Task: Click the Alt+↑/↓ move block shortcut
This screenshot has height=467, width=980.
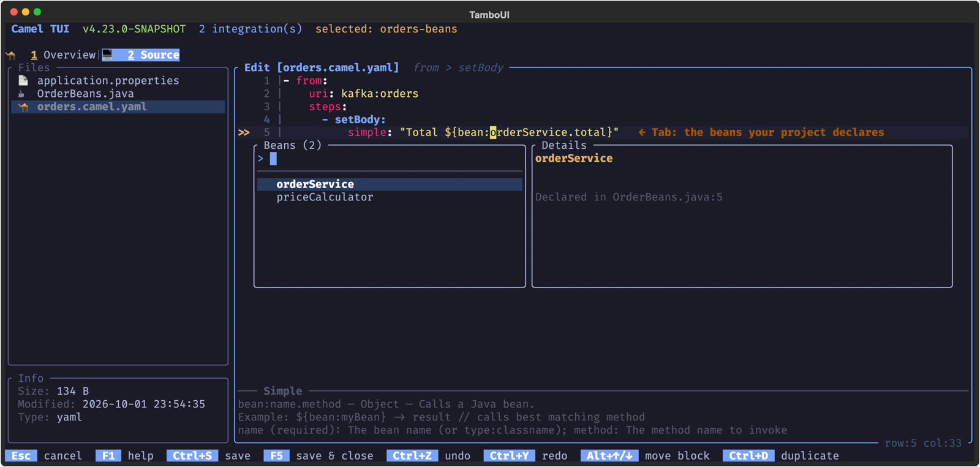Action: tap(645, 456)
